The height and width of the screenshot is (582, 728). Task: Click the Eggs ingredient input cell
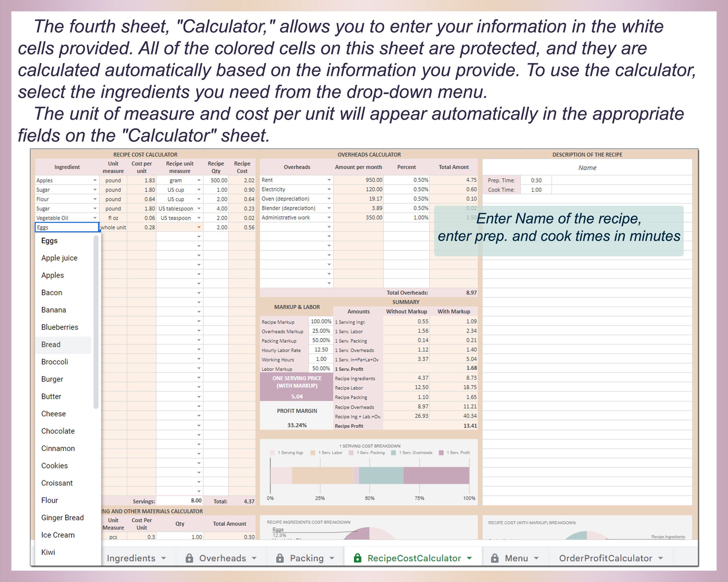(67, 227)
